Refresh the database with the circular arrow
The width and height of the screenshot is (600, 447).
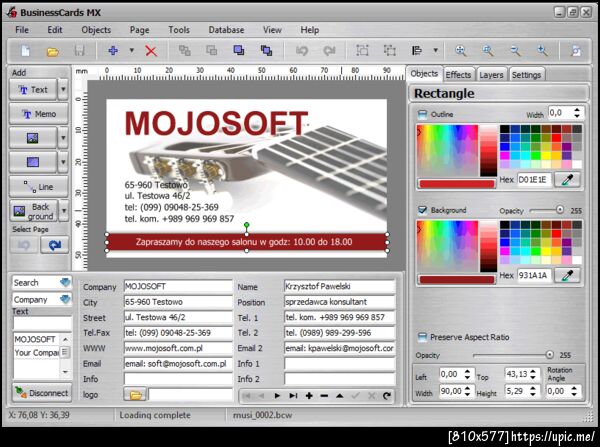(387, 396)
